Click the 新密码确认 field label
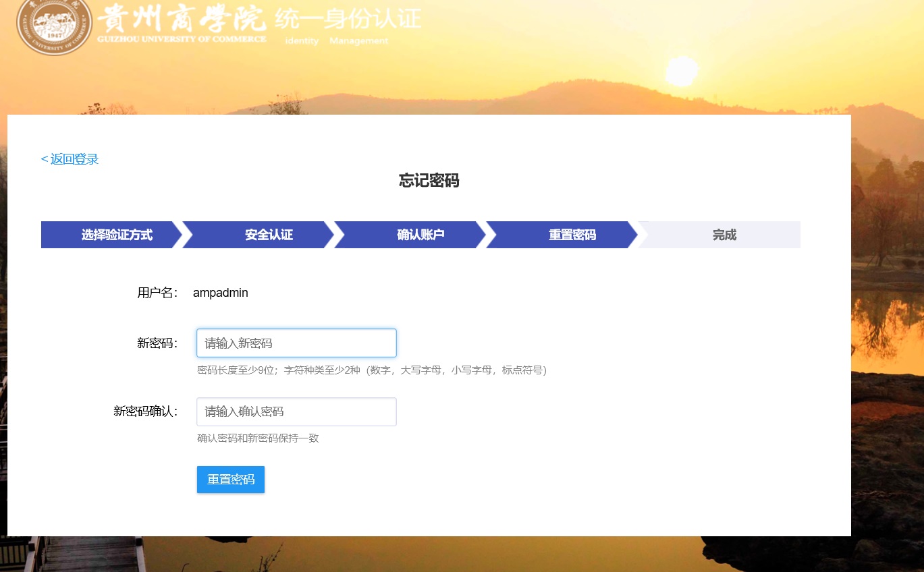This screenshot has width=924, height=572. point(145,411)
